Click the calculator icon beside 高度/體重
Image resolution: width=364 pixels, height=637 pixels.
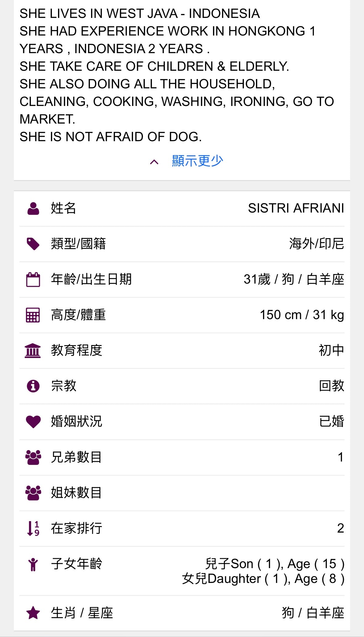coord(33,315)
